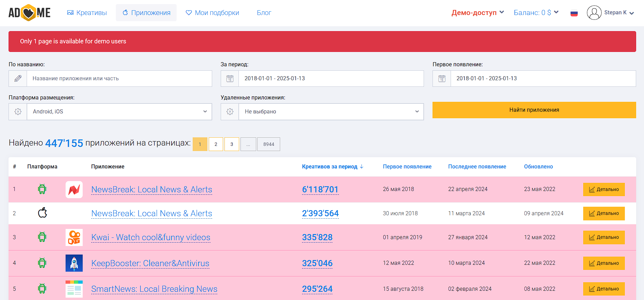Click the Найти приложения button
The image size is (644, 300).
pos(534,110)
